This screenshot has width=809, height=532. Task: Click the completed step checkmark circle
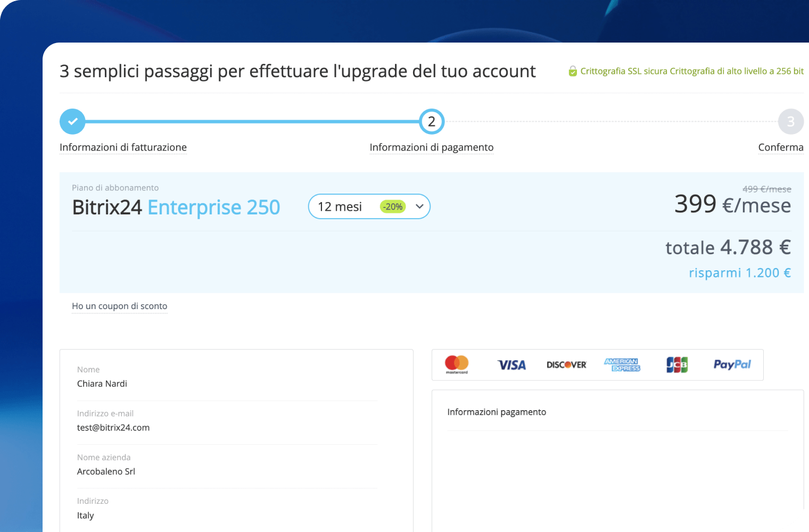[72, 121]
